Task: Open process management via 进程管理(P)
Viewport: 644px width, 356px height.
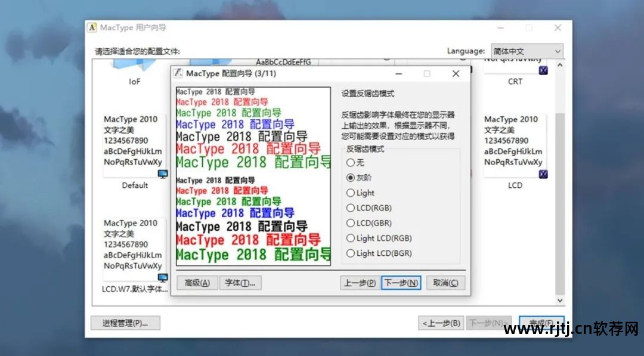Action: pyautogui.click(x=125, y=323)
